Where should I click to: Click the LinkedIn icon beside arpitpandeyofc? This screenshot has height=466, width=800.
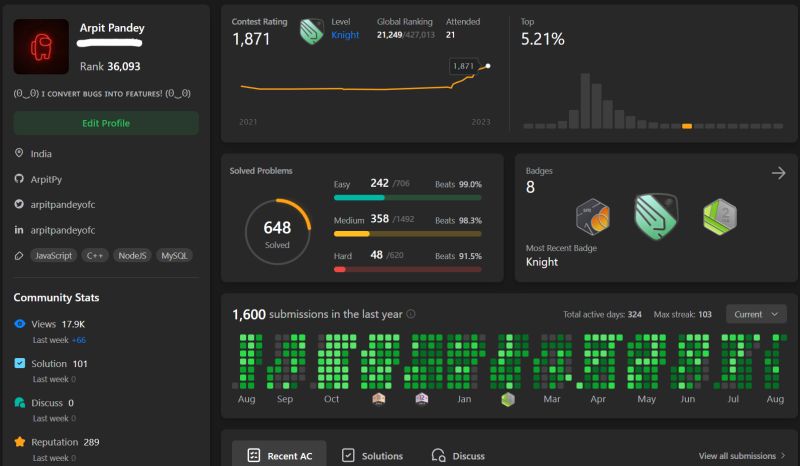pos(19,230)
